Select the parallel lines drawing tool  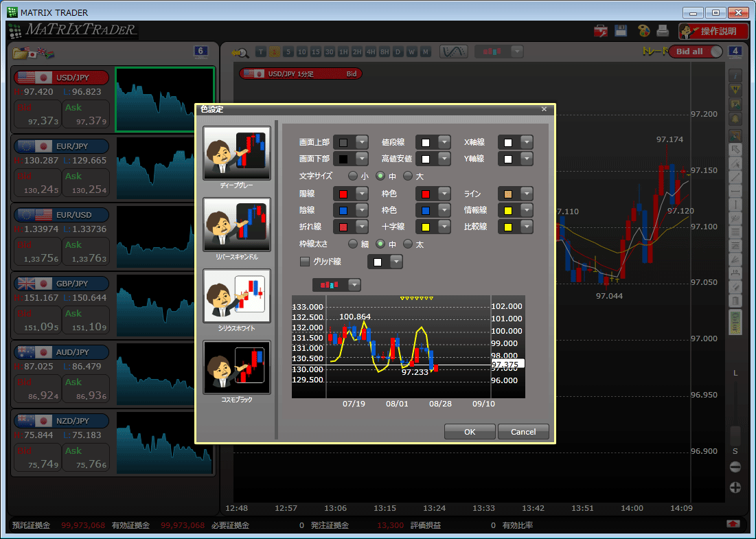[x=735, y=232]
